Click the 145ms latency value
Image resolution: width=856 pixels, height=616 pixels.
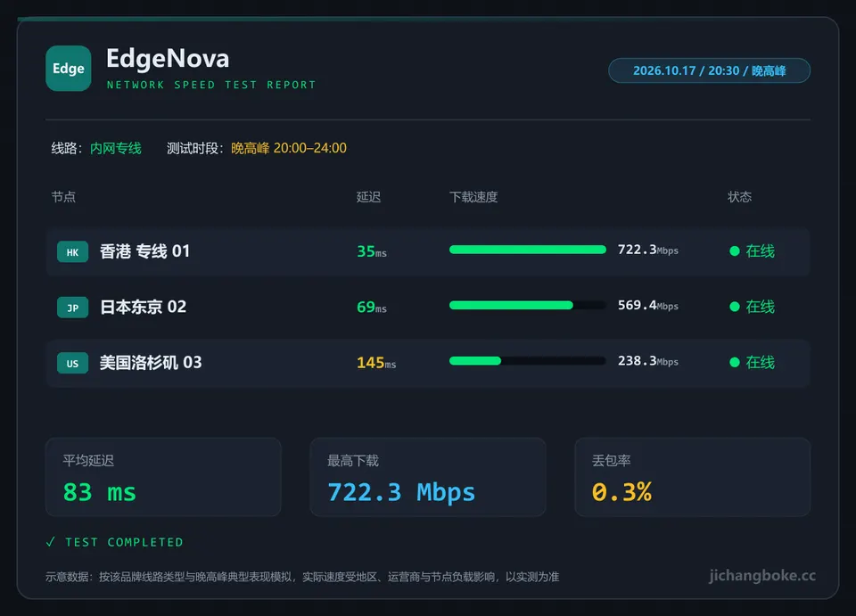point(376,363)
